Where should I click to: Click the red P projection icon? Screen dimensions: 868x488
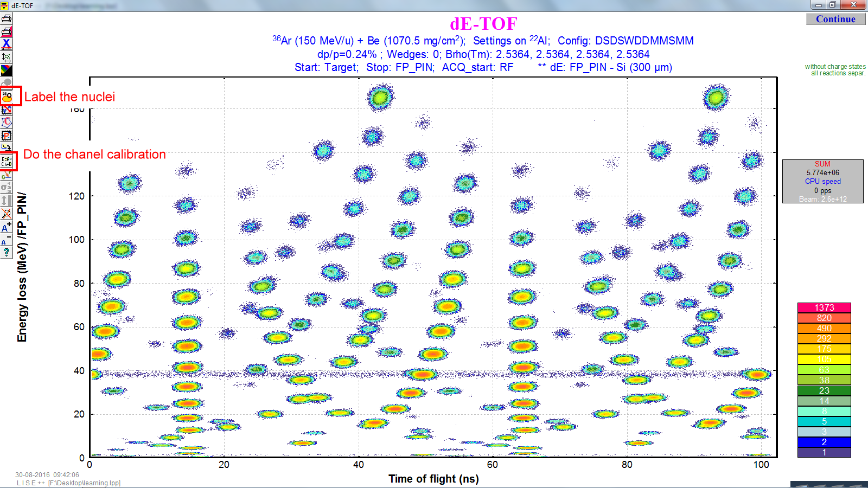pyautogui.click(x=7, y=136)
